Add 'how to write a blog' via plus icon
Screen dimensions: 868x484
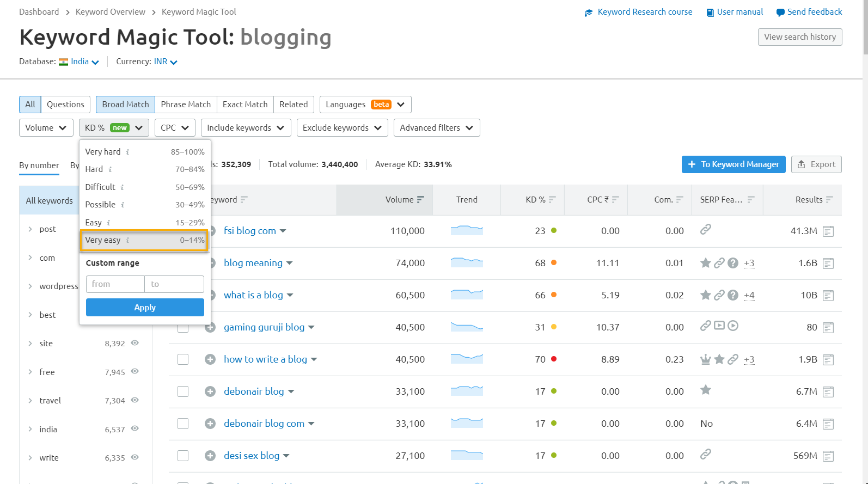210,359
